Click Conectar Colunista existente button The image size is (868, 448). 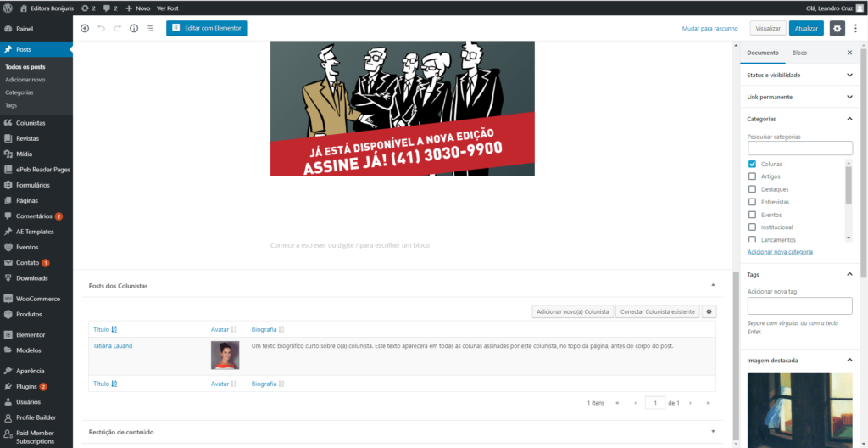[x=658, y=311]
